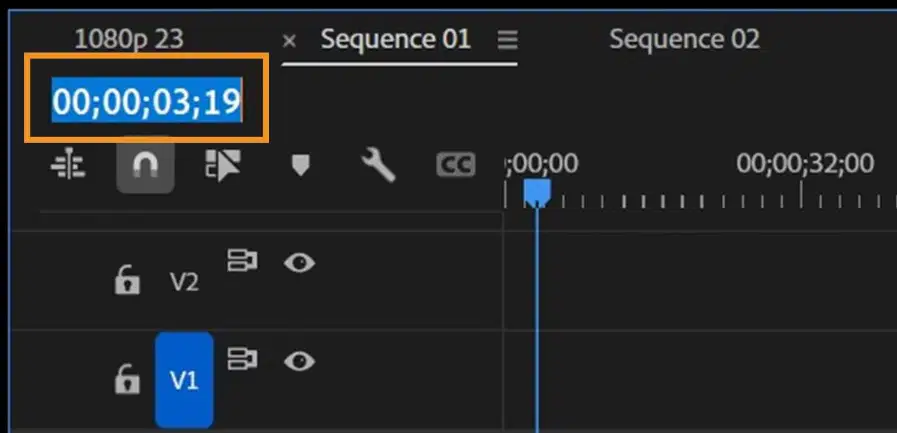The width and height of the screenshot is (897, 433).
Task: Click the Add Marker icon
Action: (x=300, y=165)
